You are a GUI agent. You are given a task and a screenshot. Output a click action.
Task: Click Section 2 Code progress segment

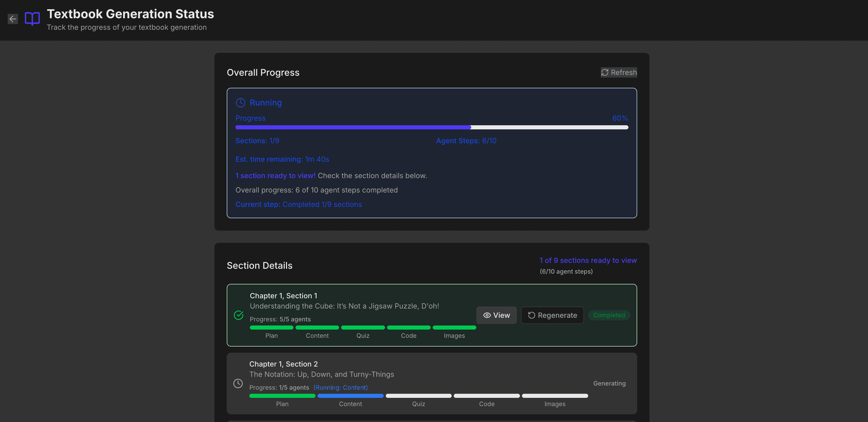pos(487,396)
